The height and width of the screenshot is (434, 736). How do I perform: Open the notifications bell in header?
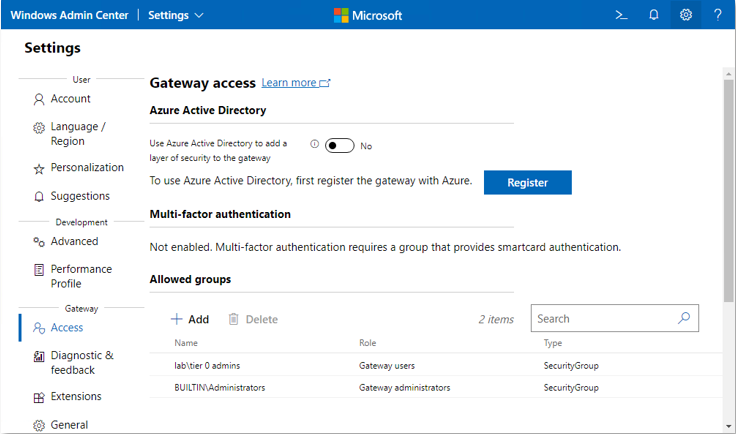tap(653, 15)
